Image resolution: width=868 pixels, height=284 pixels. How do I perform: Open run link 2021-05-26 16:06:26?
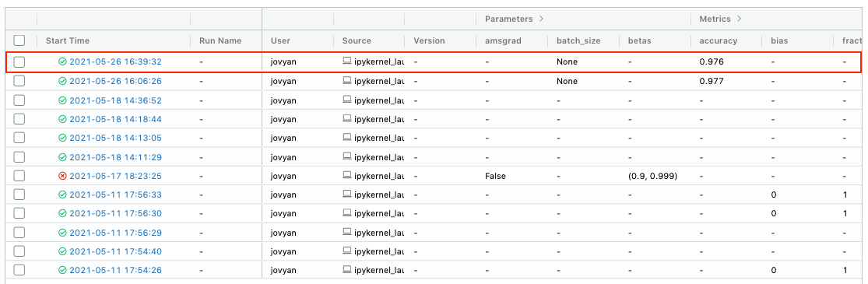116,81
